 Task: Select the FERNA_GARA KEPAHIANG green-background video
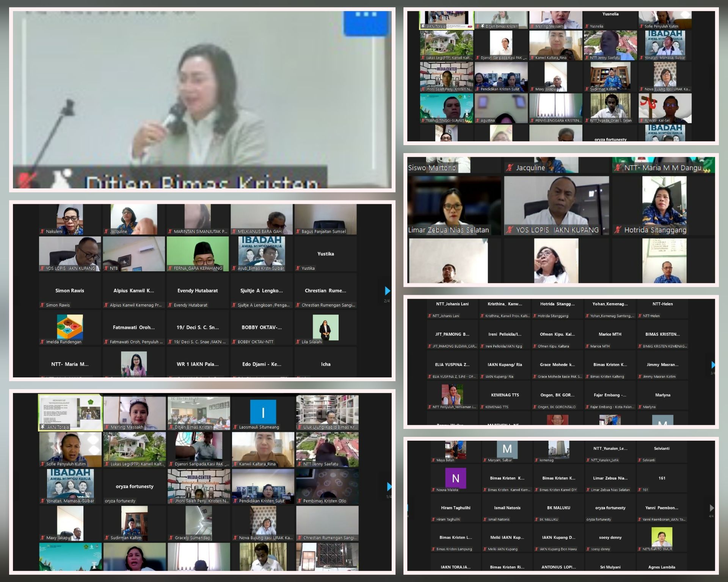[x=198, y=253]
